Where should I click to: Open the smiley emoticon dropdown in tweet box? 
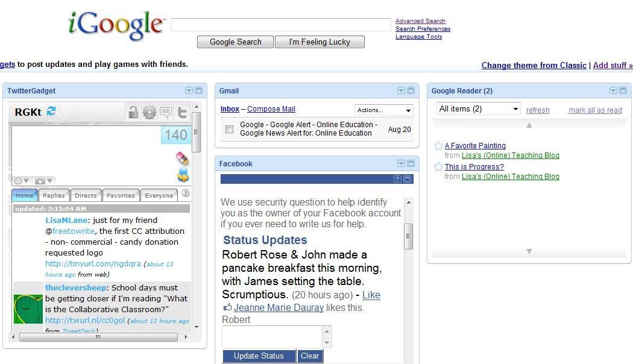click(x=22, y=181)
